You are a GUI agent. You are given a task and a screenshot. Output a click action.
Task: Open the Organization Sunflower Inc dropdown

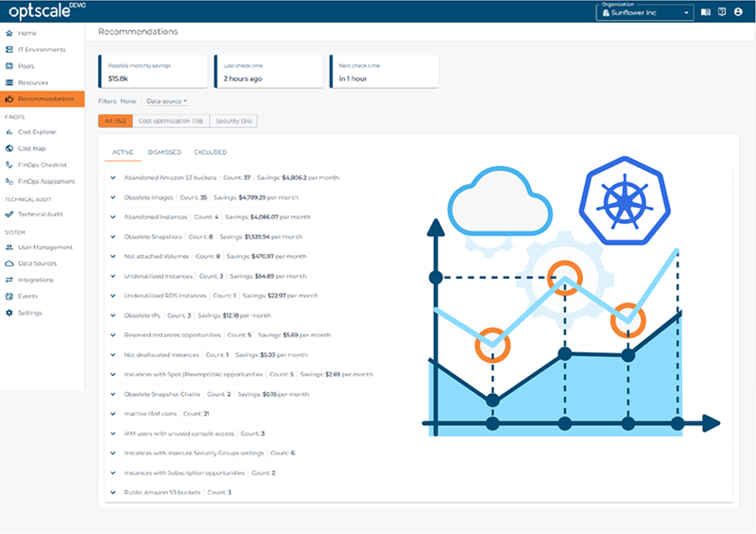644,12
